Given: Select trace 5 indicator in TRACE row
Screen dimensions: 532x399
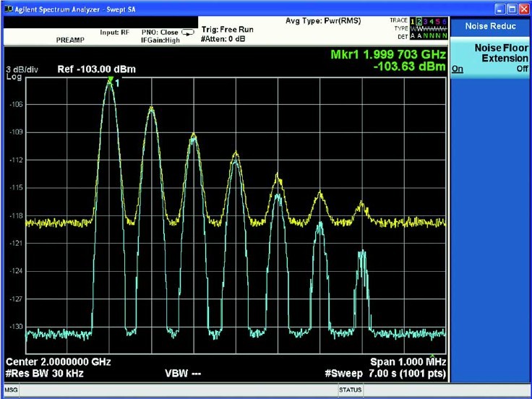Looking at the screenshot, I should (438, 22).
